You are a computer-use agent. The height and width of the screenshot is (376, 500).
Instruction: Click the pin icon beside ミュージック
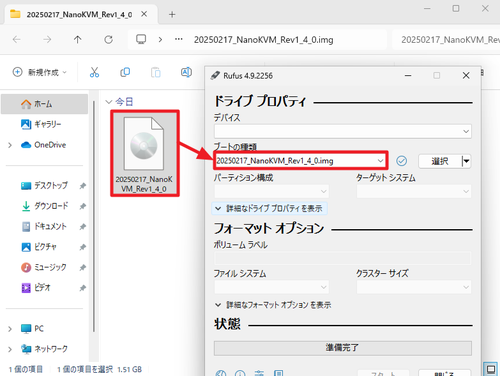[82, 267]
